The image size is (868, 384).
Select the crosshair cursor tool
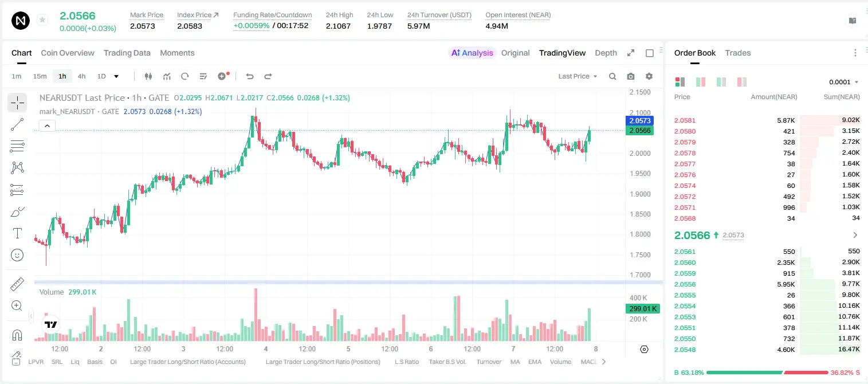[17, 103]
